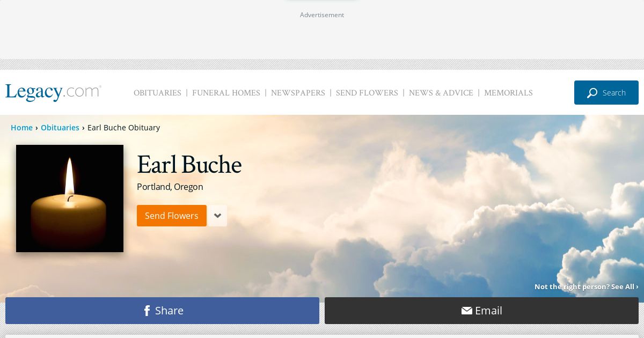Open the Obituaries menu item
The height and width of the screenshot is (338, 644).
tap(157, 93)
